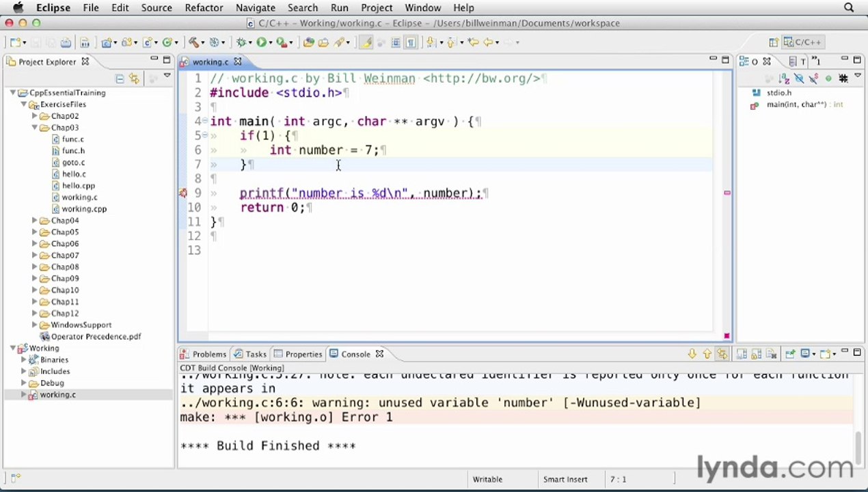Expand the Chap04 folder

point(35,221)
